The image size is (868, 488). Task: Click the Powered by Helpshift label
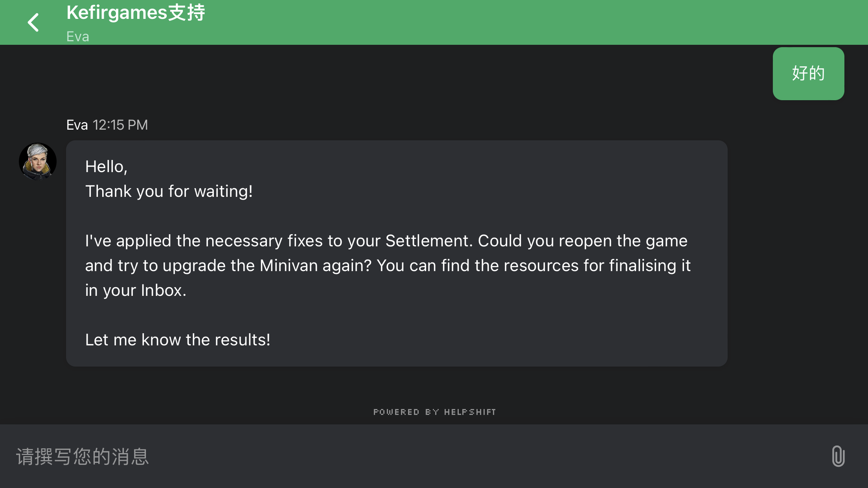point(434,412)
